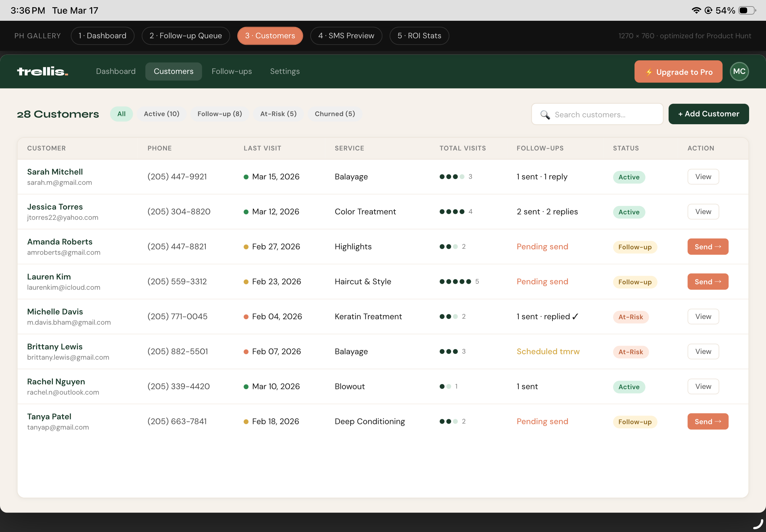Select the All filter chip
Screen dimensions: 766x532
(121, 114)
